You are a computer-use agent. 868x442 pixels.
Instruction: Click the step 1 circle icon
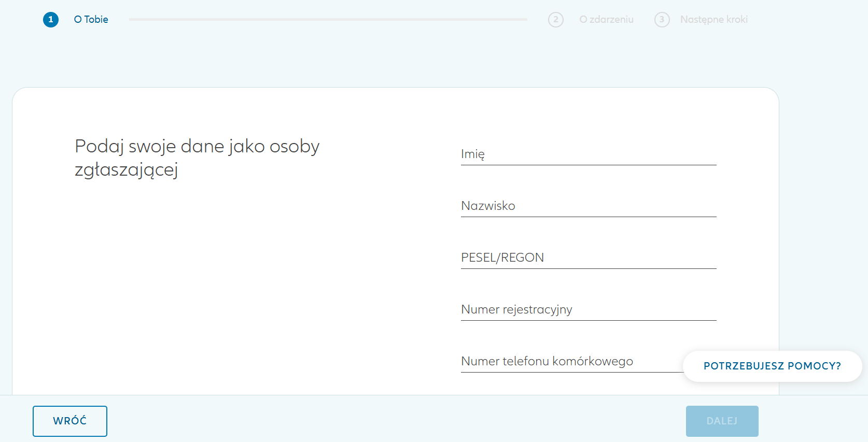point(51,20)
